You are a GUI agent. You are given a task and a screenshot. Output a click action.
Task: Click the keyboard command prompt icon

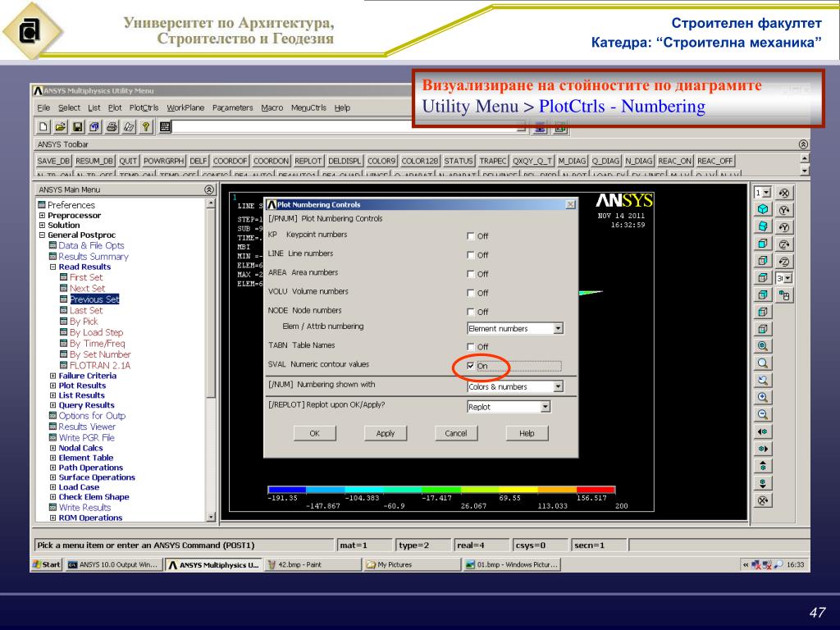pos(165,126)
